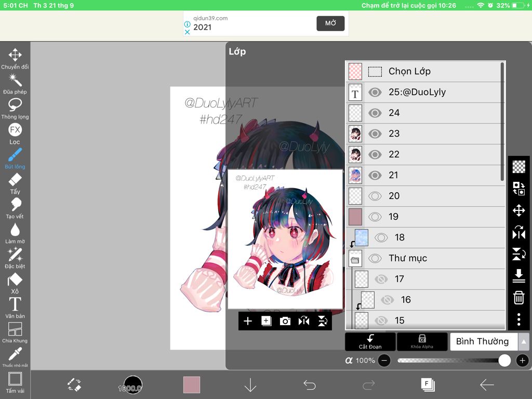Image resolution: width=532 pixels, height=399 pixels.
Task: Select Chọn Lớp selection layer row
Action: [x=425, y=71]
